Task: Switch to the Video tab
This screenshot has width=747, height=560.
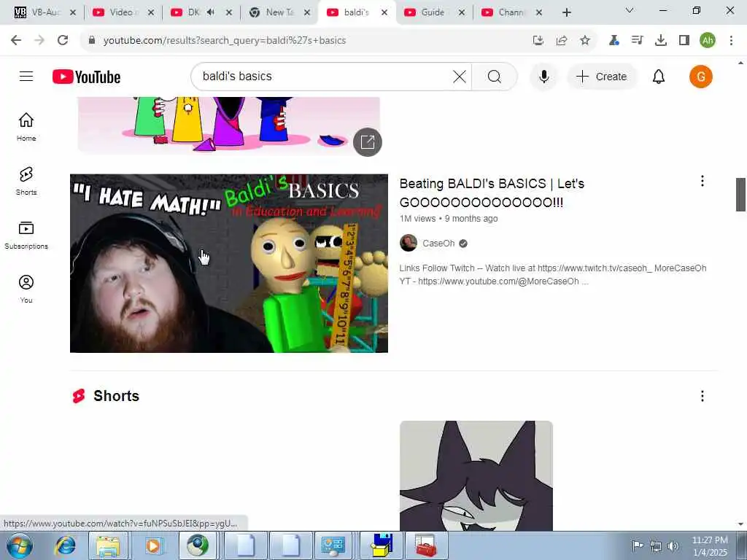Action: 121,12
